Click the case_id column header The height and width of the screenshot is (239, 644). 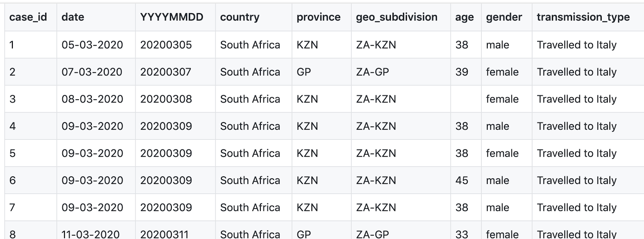point(28,17)
